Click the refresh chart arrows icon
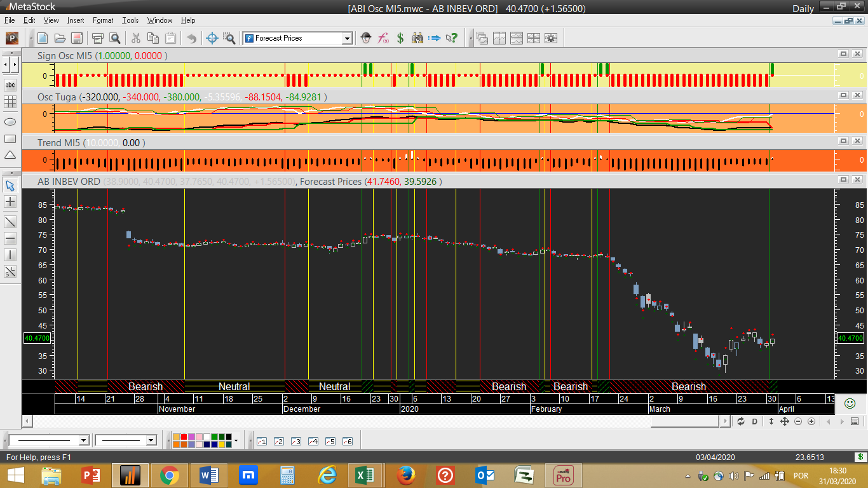This screenshot has height=488, width=868. pos(741,421)
